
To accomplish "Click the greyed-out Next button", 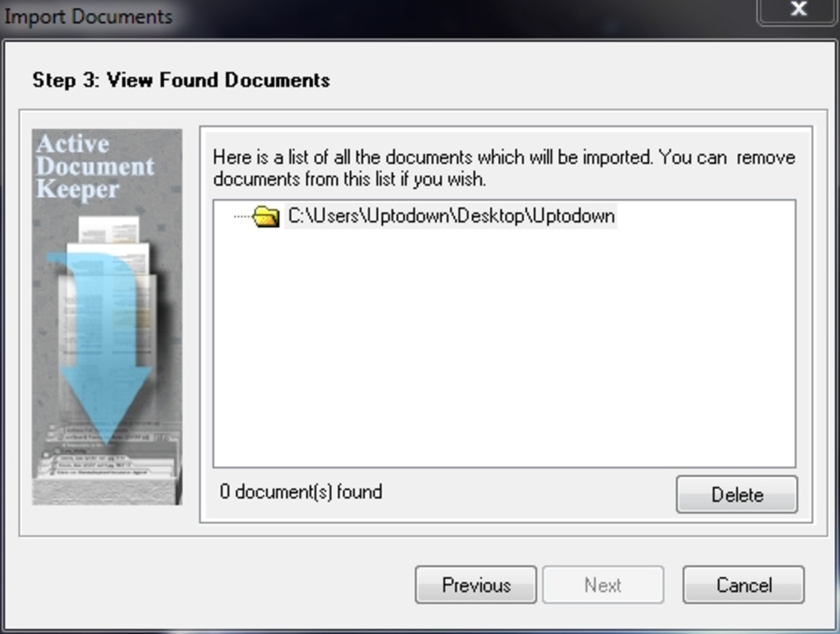I will [x=603, y=585].
